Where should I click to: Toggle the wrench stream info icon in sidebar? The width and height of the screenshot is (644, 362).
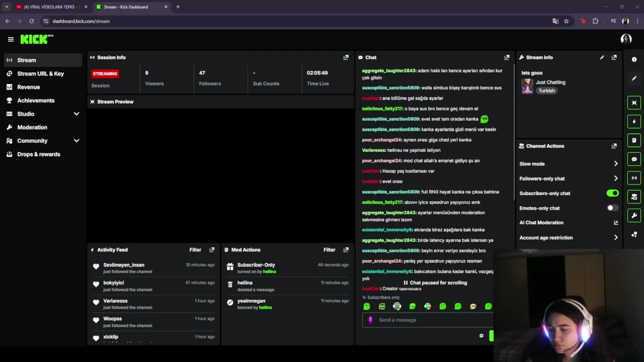634,216
